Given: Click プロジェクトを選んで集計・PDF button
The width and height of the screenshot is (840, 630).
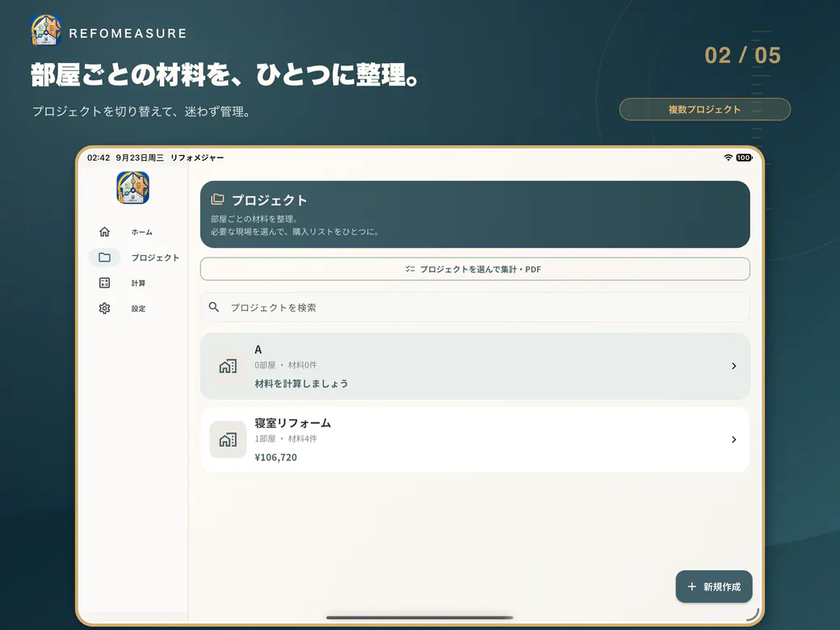Looking at the screenshot, I should coord(475,269).
